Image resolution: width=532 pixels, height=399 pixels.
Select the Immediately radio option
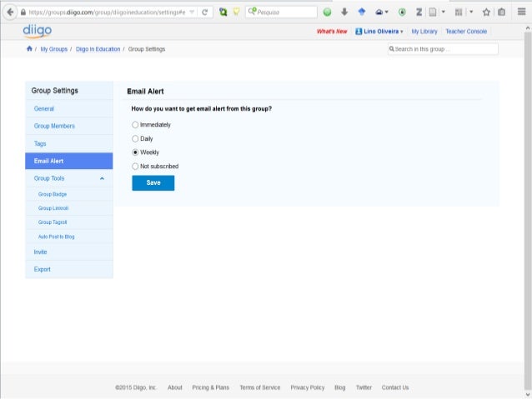(x=135, y=125)
